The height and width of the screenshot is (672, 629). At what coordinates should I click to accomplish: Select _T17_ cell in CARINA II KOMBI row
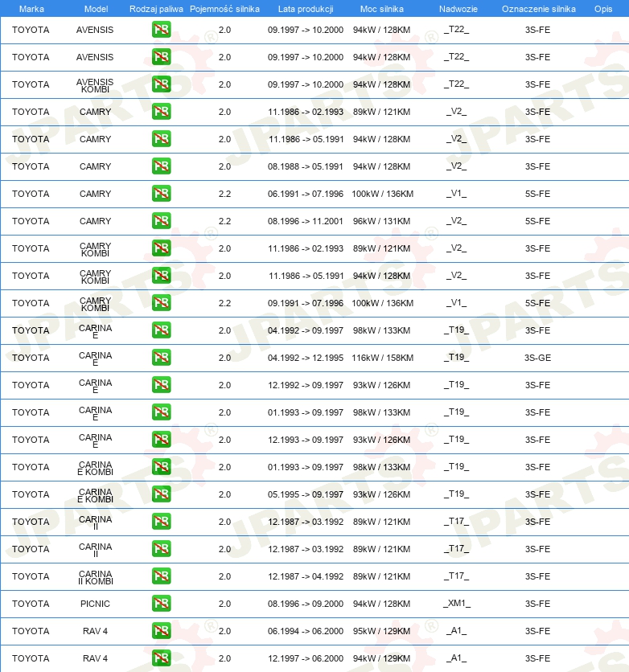(456, 576)
